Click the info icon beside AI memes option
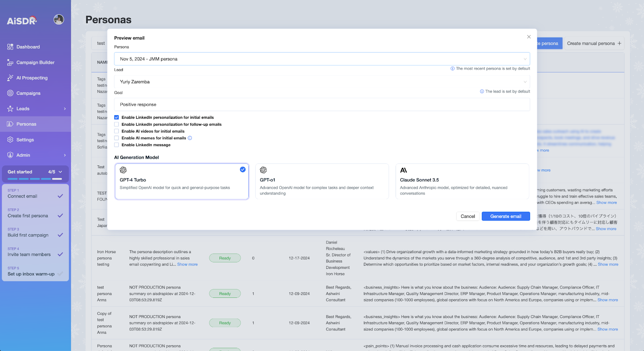This screenshot has height=351, width=644. tap(190, 138)
